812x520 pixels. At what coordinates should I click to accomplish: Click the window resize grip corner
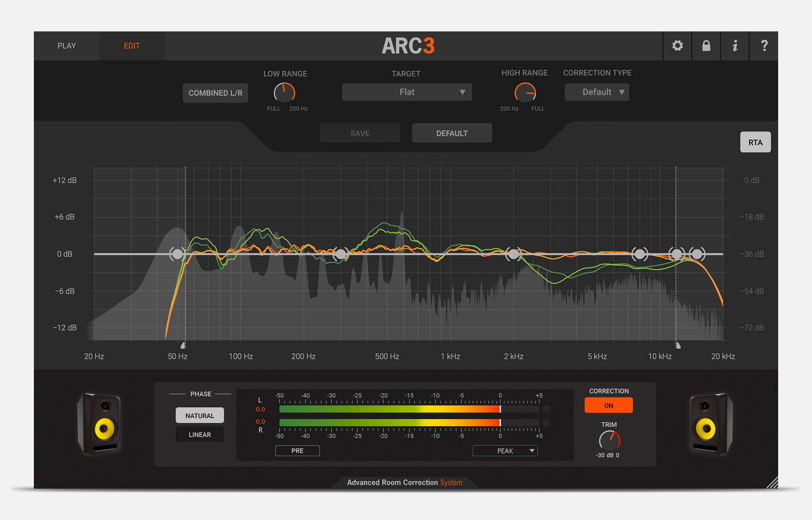click(x=772, y=483)
